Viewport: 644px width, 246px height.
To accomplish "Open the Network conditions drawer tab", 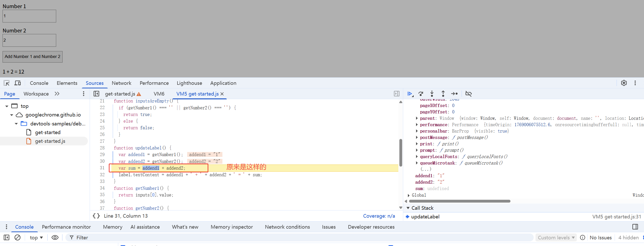I will tap(287, 227).
